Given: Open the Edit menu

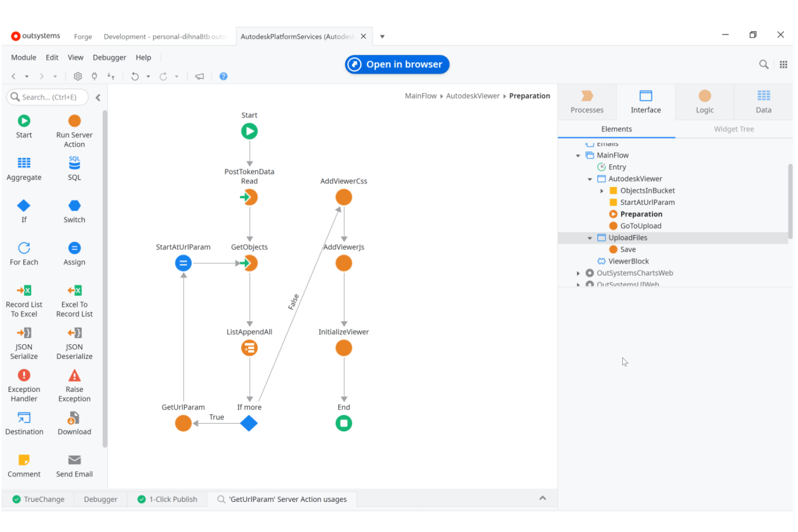Looking at the screenshot, I should 52,58.
